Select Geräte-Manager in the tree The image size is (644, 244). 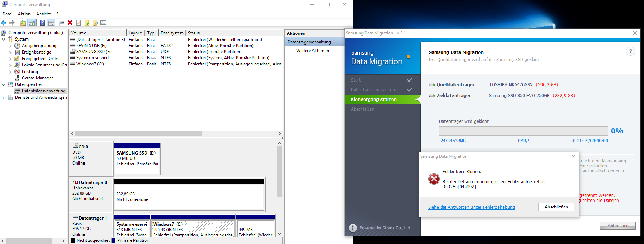[37, 78]
